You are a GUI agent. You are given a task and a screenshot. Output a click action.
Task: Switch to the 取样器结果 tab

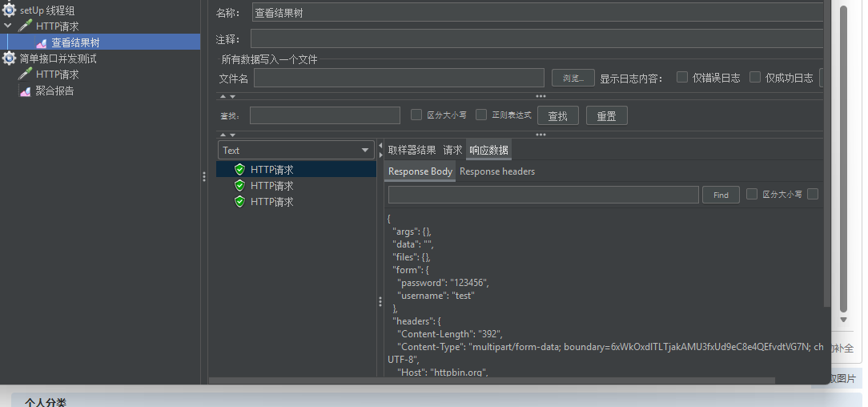[x=412, y=150]
